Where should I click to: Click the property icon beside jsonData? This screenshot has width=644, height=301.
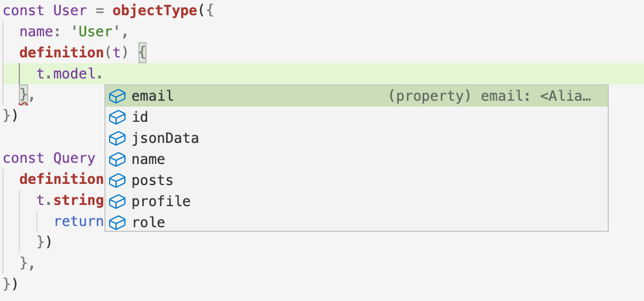tap(118, 138)
